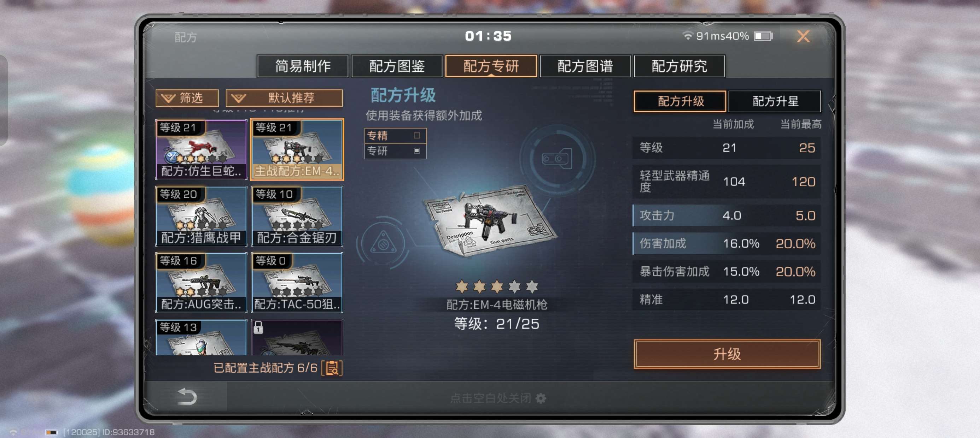Select the 配方升级 button
The height and width of the screenshot is (438, 980).
680,101
